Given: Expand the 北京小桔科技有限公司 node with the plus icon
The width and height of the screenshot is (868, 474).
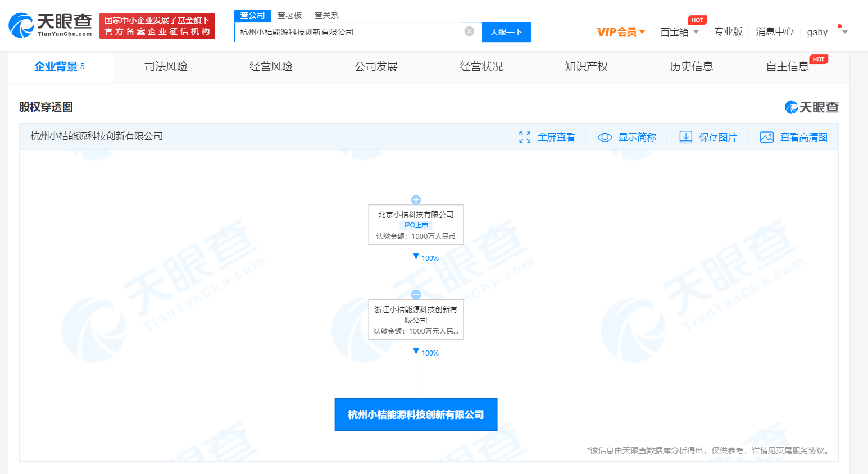Looking at the screenshot, I should tap(416, 200).
